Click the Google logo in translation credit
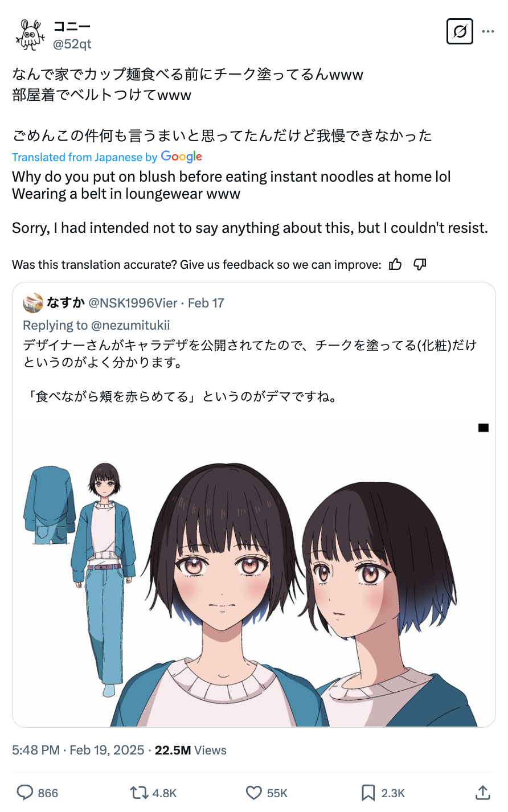Screen dimensions: 508x812 (x=182, y=157)
